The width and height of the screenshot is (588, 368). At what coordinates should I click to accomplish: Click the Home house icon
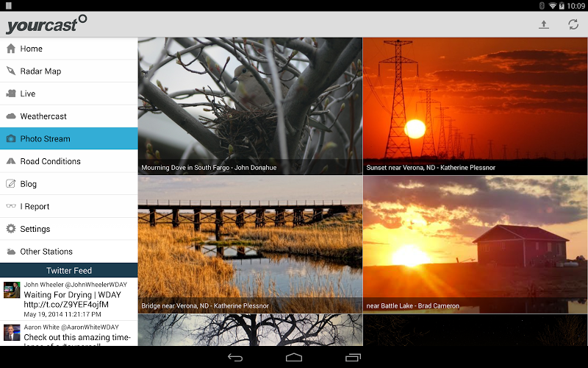point(11,49)
